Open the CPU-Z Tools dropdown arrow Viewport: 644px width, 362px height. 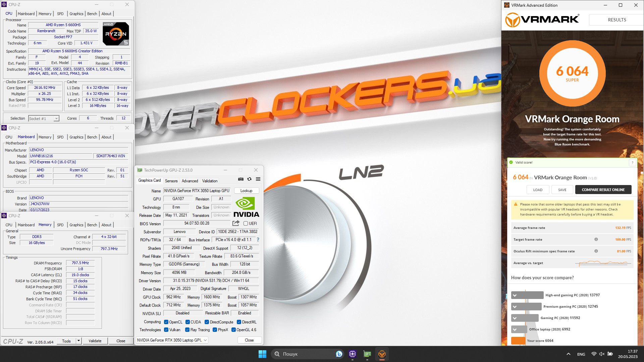[x=78, y=341]
